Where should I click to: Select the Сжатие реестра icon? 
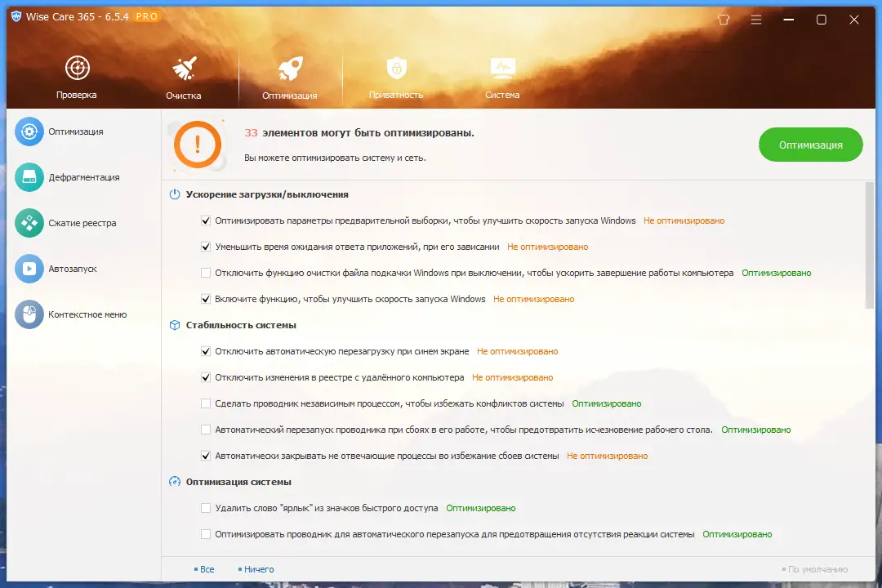pyautogui.click(x=29, y=223)
